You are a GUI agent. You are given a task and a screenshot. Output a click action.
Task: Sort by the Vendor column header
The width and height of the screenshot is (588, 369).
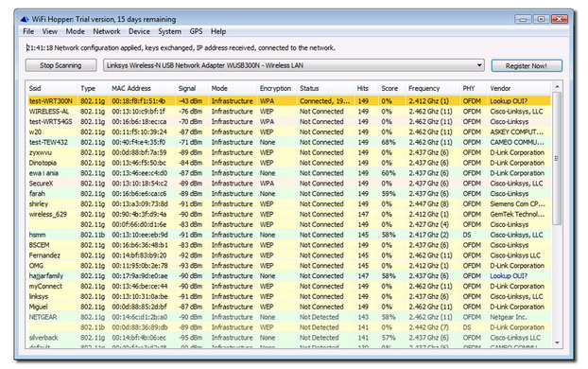[500, 88]
